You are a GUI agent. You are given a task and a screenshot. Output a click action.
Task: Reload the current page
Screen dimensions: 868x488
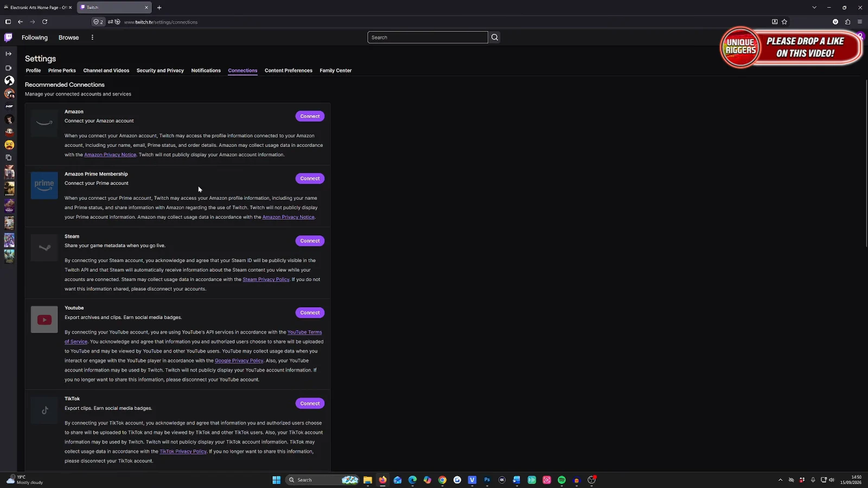coord(44,22)
